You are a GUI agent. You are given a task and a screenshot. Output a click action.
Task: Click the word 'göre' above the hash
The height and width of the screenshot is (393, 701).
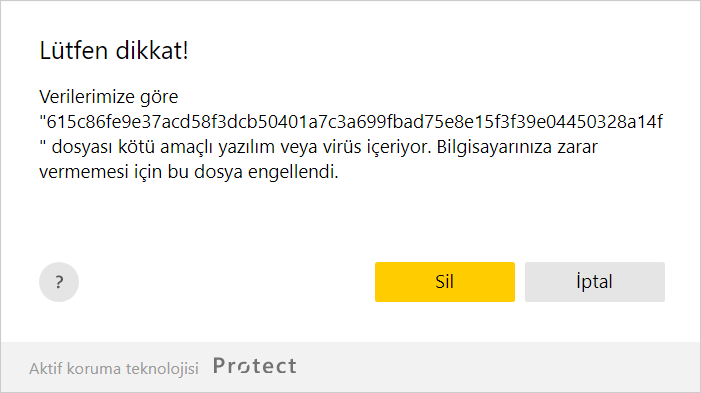coord(159,97)
